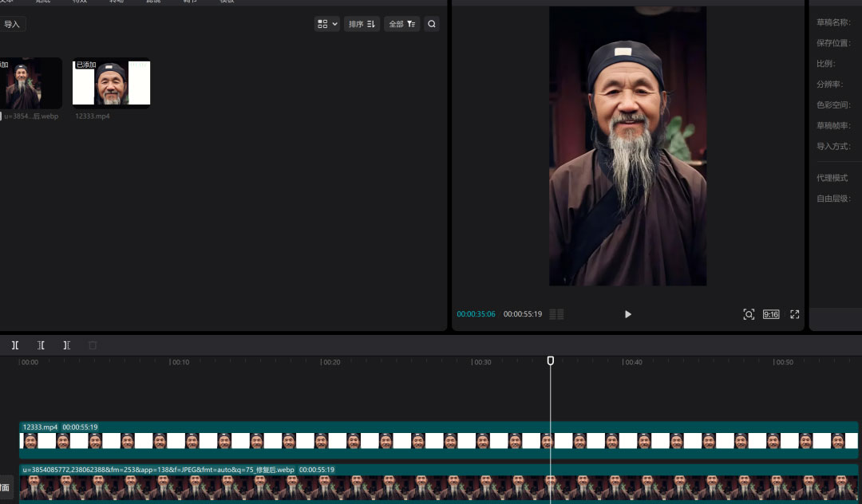This screenshot has height=504, width=862.
Task: Select the webp image media thumbnail
Action: pyautogui.click(x=30, y=83)
